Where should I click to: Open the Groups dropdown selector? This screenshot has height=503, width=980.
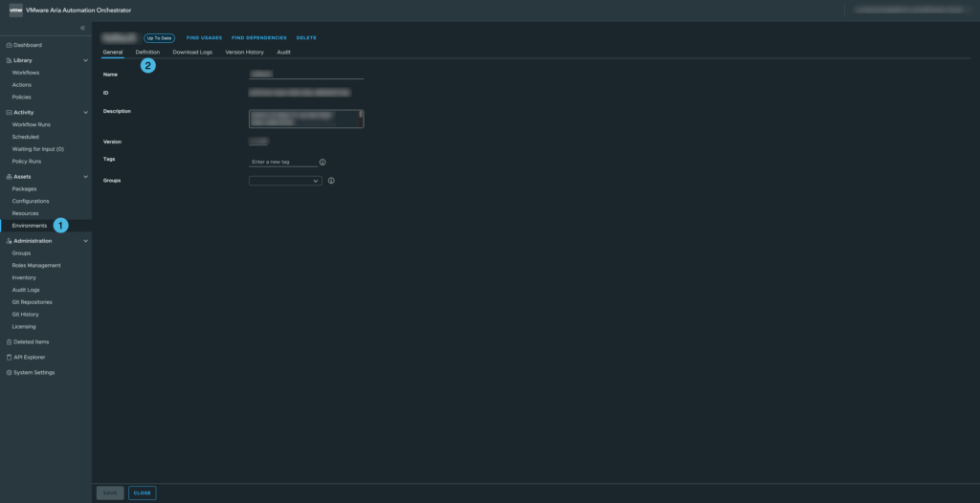pyautogui.click(x=285, y=181)
